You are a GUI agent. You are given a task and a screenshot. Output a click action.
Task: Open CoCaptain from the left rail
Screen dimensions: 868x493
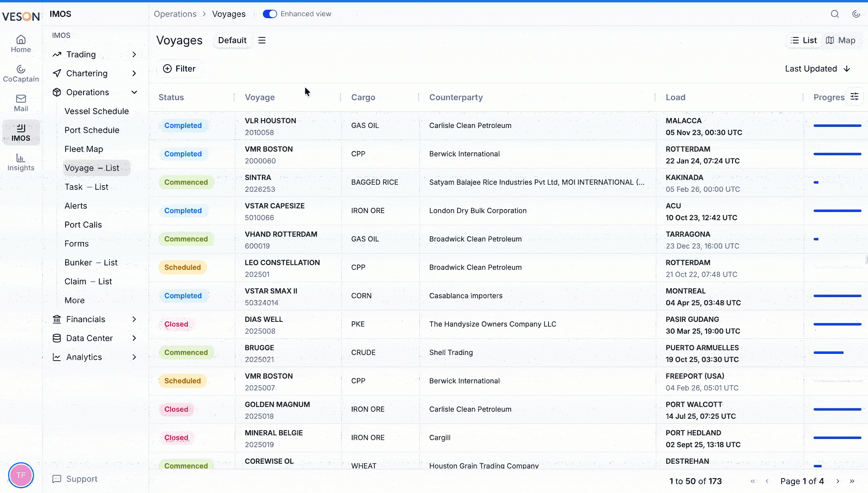click(21, 74)
